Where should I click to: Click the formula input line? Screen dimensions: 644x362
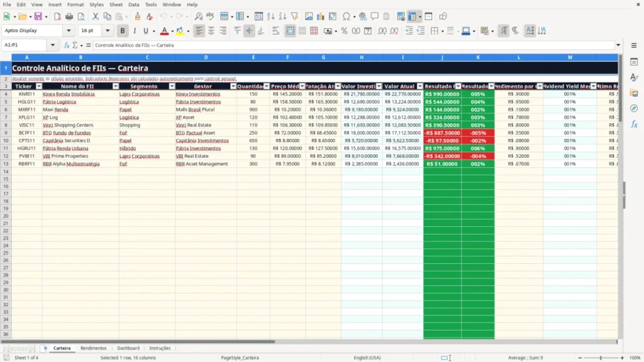[353, 45]
